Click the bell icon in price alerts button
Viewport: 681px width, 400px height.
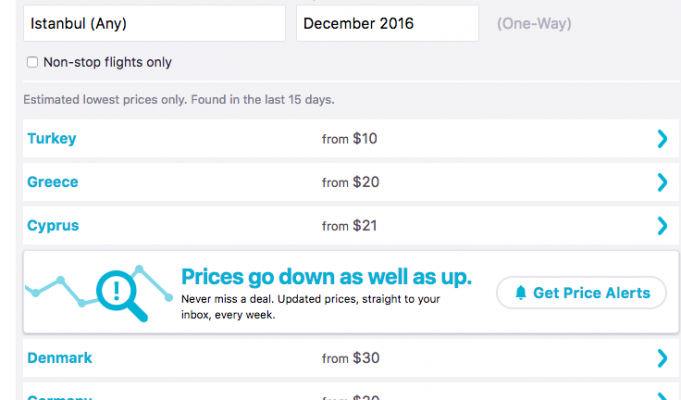[520, 293]
